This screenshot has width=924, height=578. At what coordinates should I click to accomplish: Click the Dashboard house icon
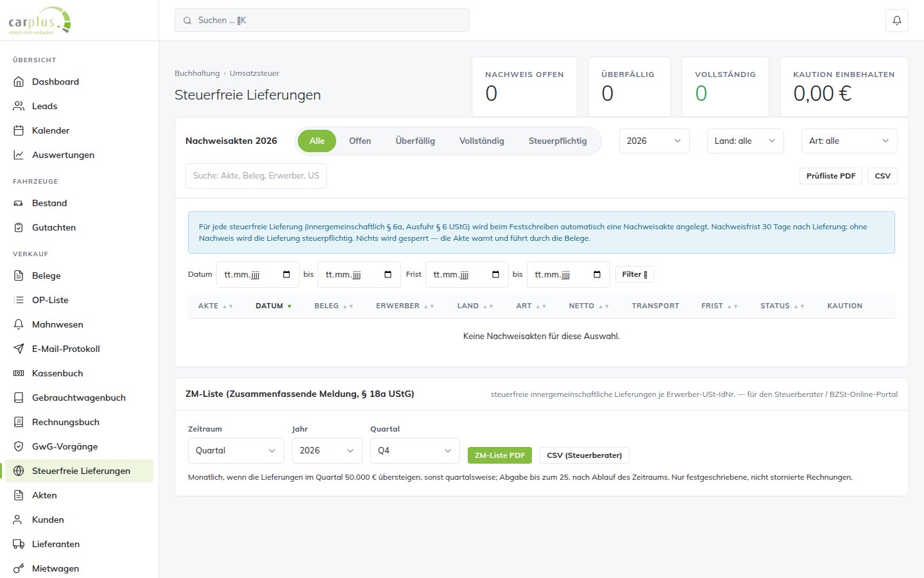pos(19,82)
